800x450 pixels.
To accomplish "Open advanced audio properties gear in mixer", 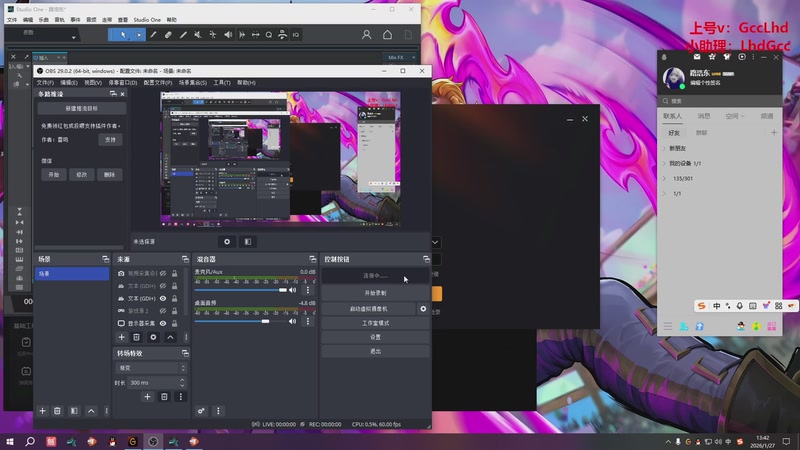I will [202, 411].
